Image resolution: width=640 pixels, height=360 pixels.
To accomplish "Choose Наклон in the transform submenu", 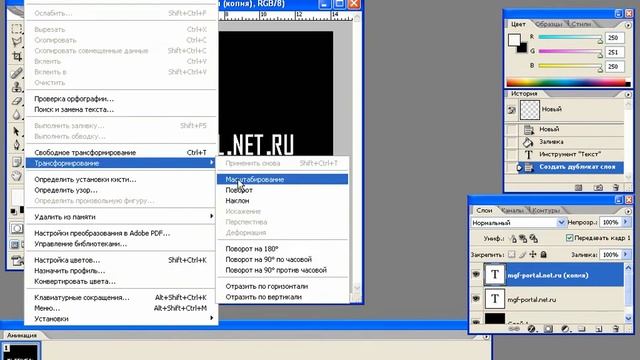I will click(282, 200).
